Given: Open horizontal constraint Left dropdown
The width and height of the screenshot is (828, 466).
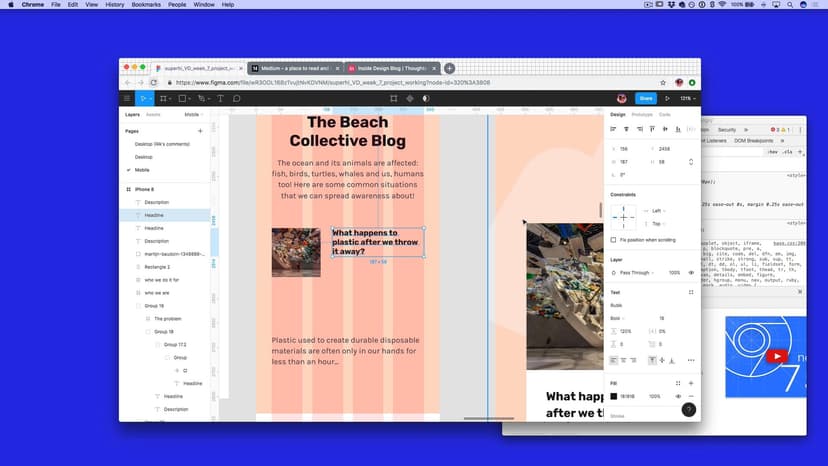Looking at the screenshot, I should [x=657, y=210].
